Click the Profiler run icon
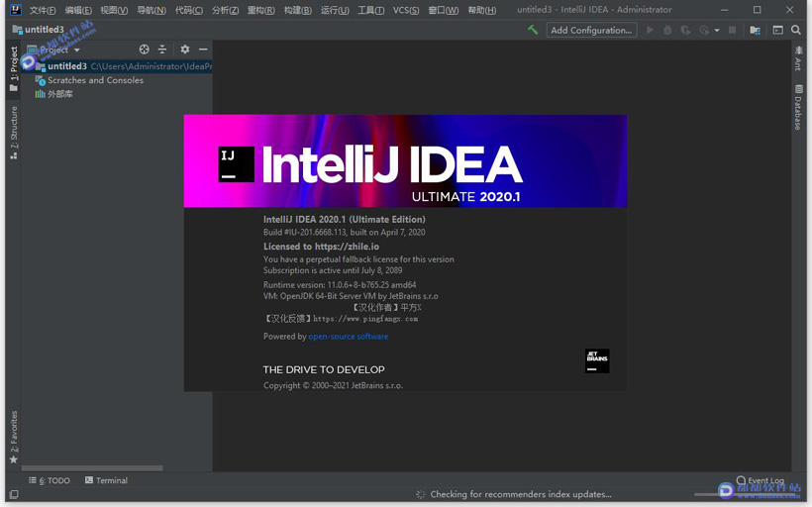This screenshot has height=507, width=812. [x=704, y=30]
